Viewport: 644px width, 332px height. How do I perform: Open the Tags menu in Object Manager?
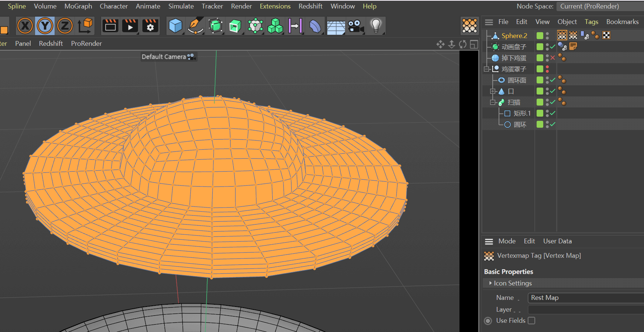click(x=591, y=22)
